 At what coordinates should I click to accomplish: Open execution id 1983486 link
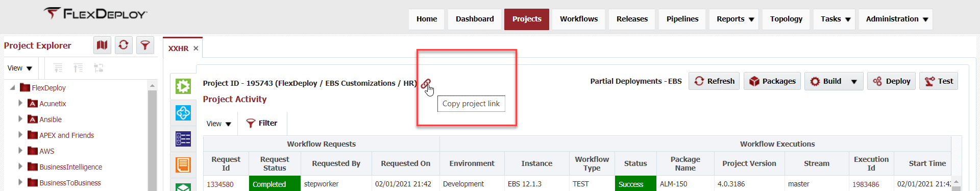866,184
